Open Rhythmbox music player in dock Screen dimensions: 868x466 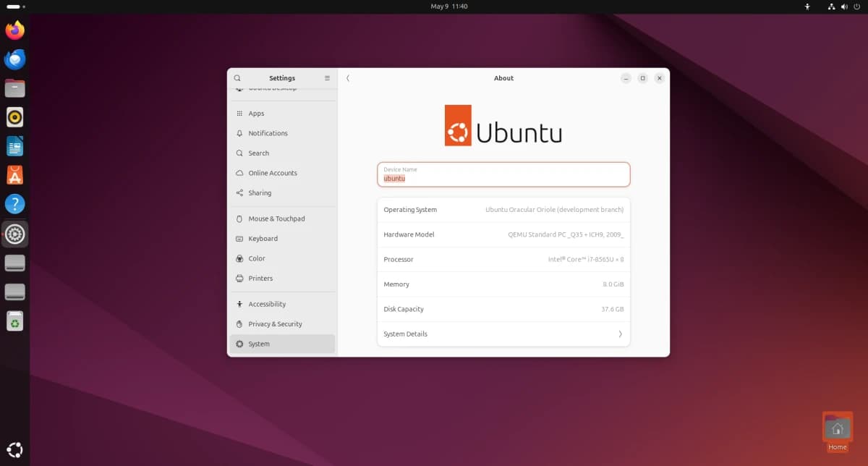click(x=15, y=117)
